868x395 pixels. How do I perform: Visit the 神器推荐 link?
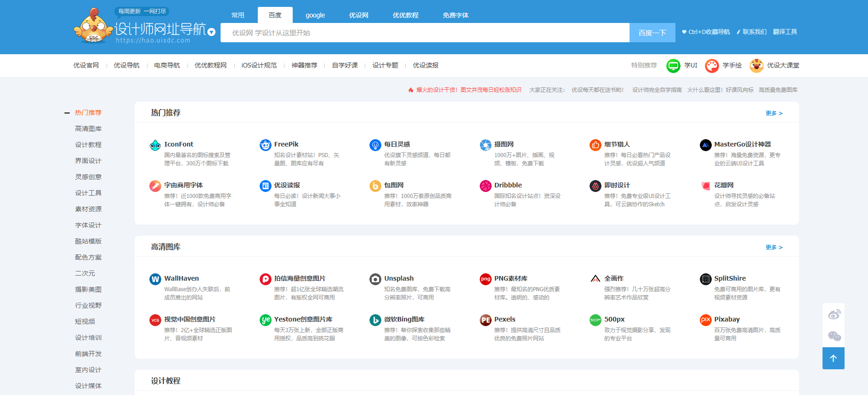(305, 66)
